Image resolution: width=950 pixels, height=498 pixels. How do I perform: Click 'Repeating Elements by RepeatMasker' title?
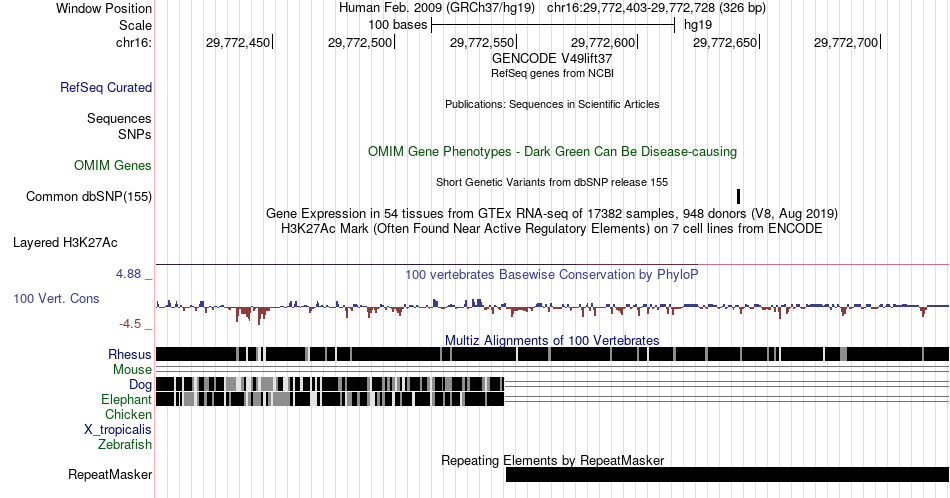552,460
